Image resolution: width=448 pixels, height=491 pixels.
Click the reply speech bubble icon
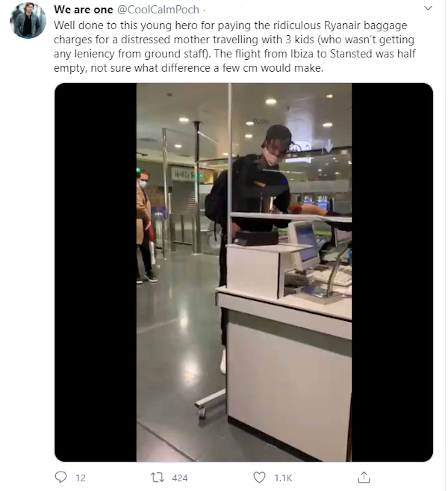click(x=61, y=477)
